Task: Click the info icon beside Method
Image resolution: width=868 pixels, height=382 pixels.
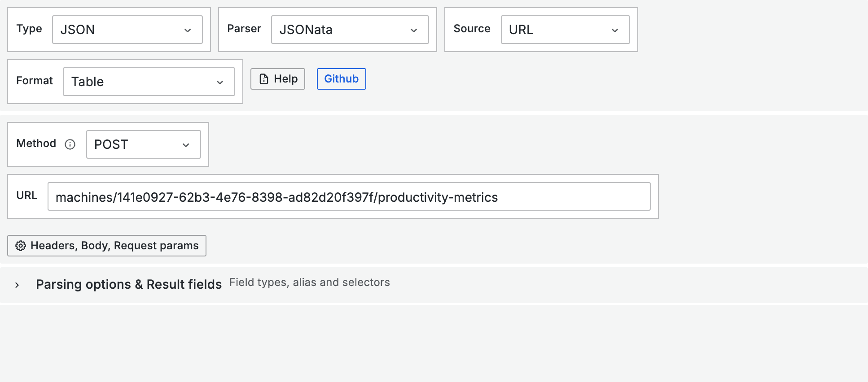Action: pyautogui.click(x=70, y=144)
